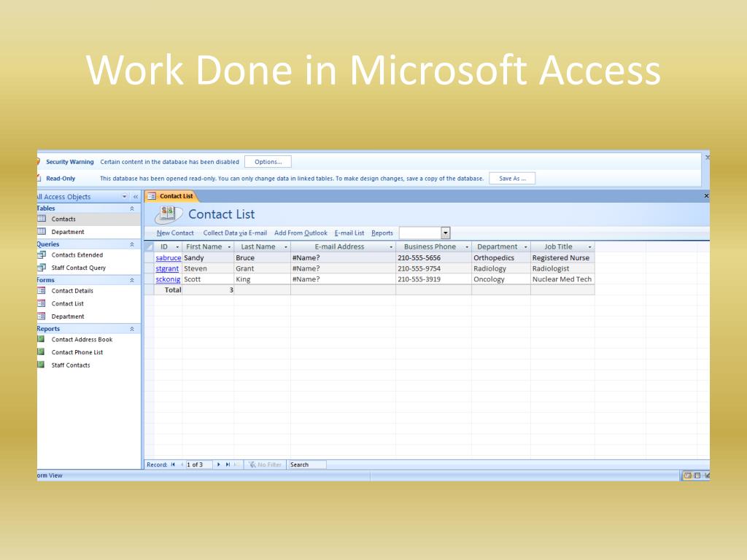Click the Search box in record navigation bar
747x560 pixels.
307,464
